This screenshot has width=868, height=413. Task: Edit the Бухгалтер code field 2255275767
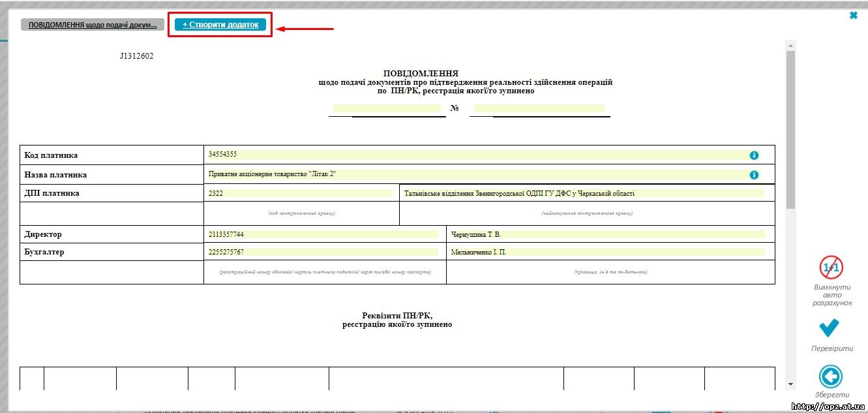[323, 252]
